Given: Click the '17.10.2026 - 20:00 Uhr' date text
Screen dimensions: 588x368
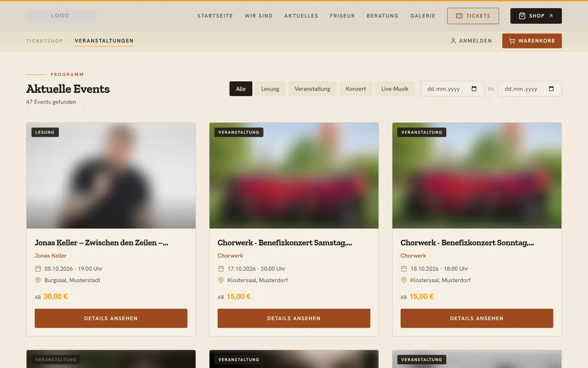Looking at the screenshot, I should (x=256, y=269).
